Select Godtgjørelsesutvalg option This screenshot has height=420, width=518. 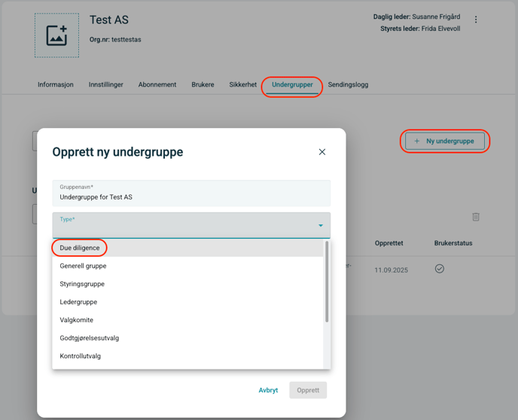click(x=89, y=338)
